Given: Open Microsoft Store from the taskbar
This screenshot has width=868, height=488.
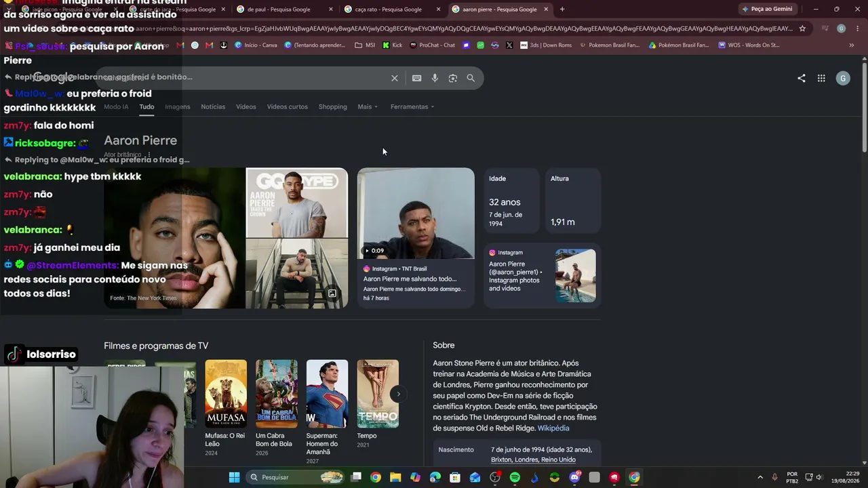Looking at the screenshot, I should [x=455, y=477].
